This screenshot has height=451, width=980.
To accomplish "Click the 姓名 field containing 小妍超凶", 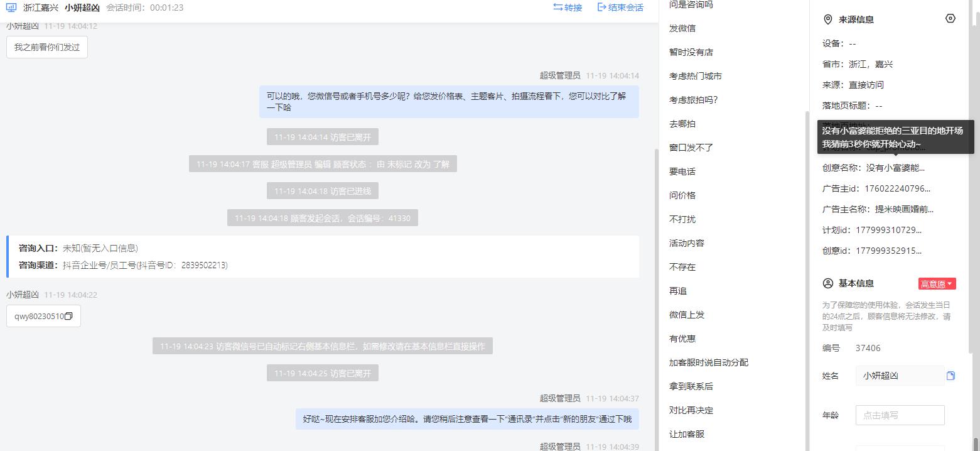I will click(900, 376).
